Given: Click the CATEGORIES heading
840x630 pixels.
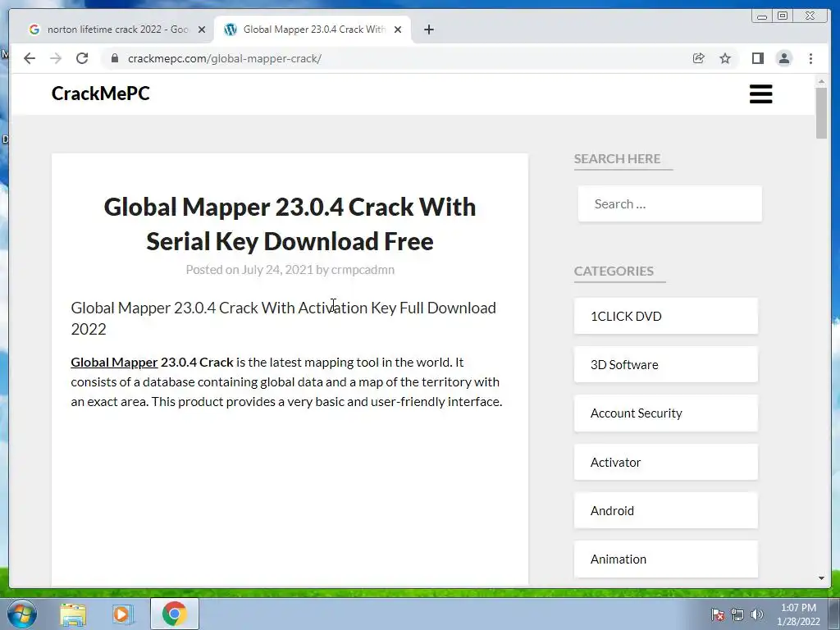Looking at the screenshot, I should coord(614,271).
